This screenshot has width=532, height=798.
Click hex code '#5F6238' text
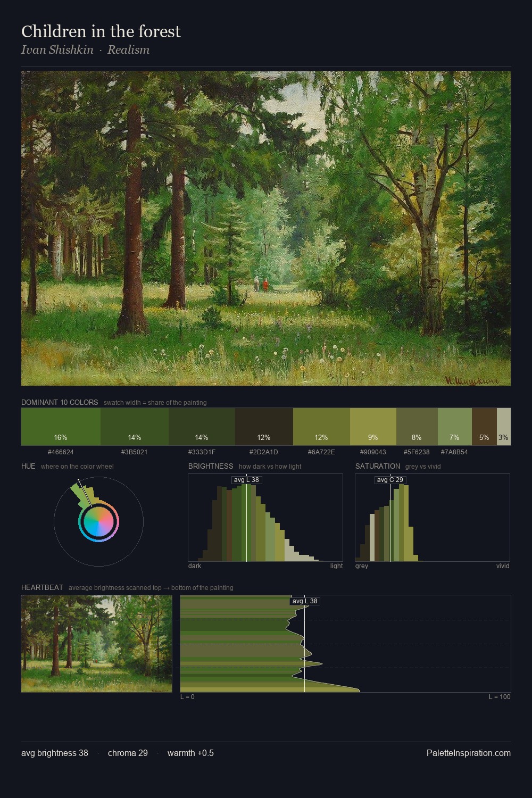417,452
